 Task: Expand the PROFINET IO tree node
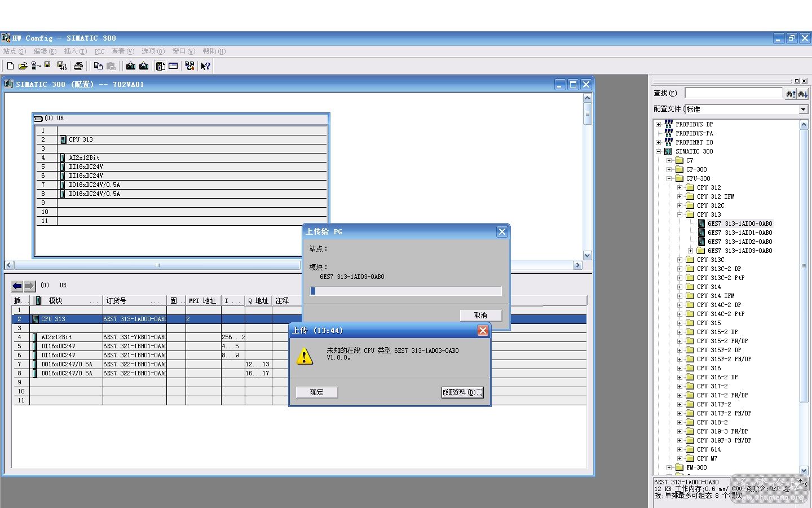point(658,142)
